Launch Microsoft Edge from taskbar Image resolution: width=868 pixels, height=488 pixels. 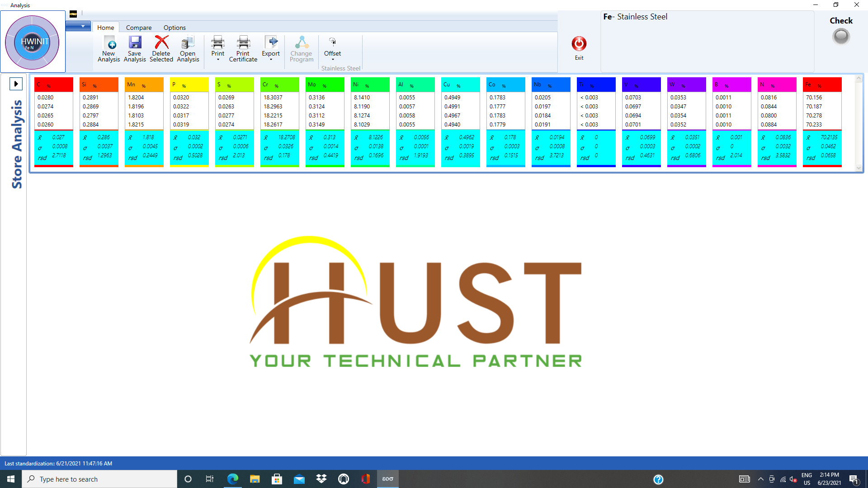(232, 479)
